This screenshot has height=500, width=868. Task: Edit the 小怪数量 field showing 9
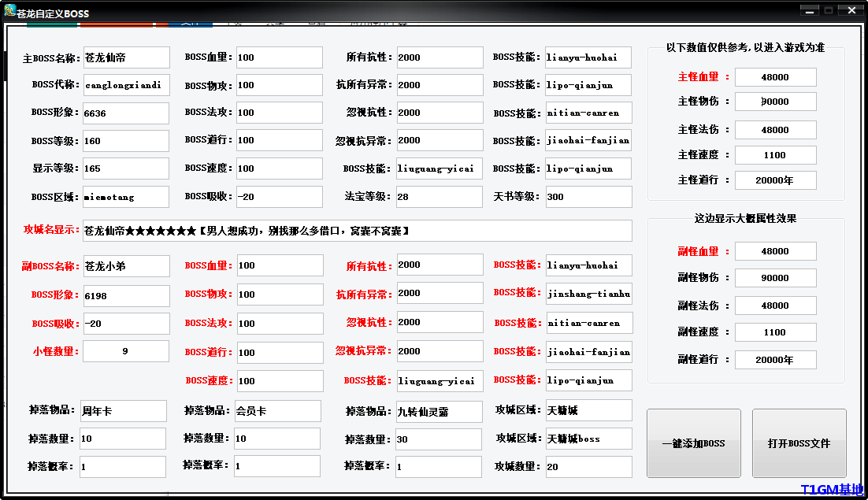click(126, 351)
